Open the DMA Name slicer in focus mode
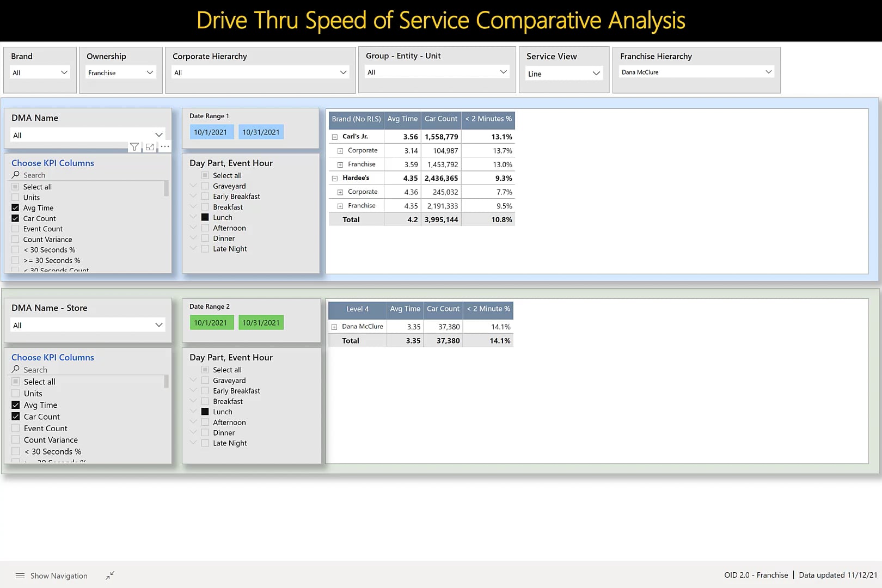This screenshot has width=882, height=588. click(149, 146)
